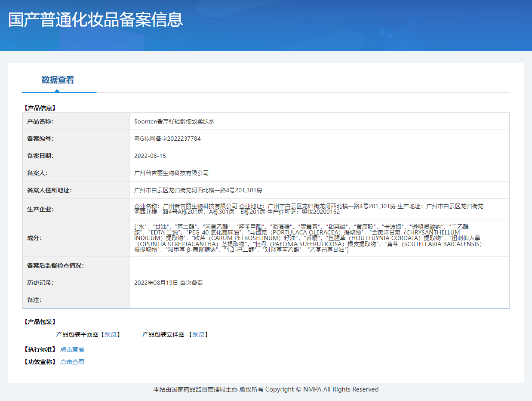
Task: Switch to the 数据查看 tab
Action: [x=58, y=80]
